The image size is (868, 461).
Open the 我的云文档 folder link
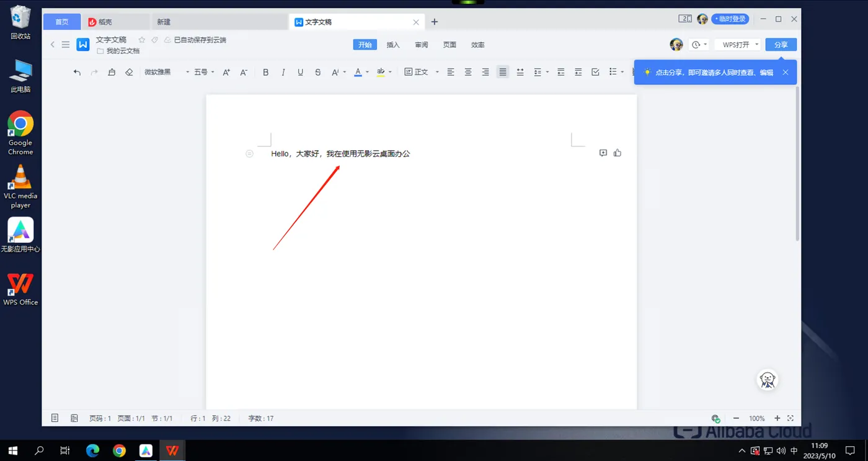tap(118, 51)
